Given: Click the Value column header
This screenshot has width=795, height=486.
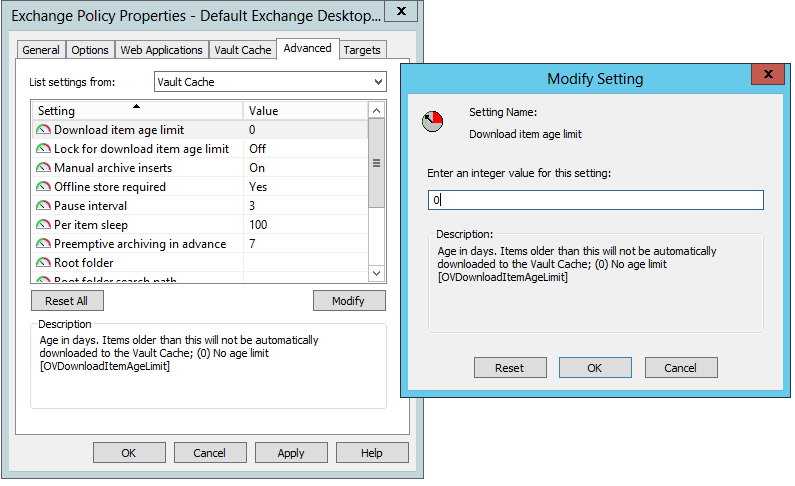Looking at the screenshot, I should tap(304, 111).
